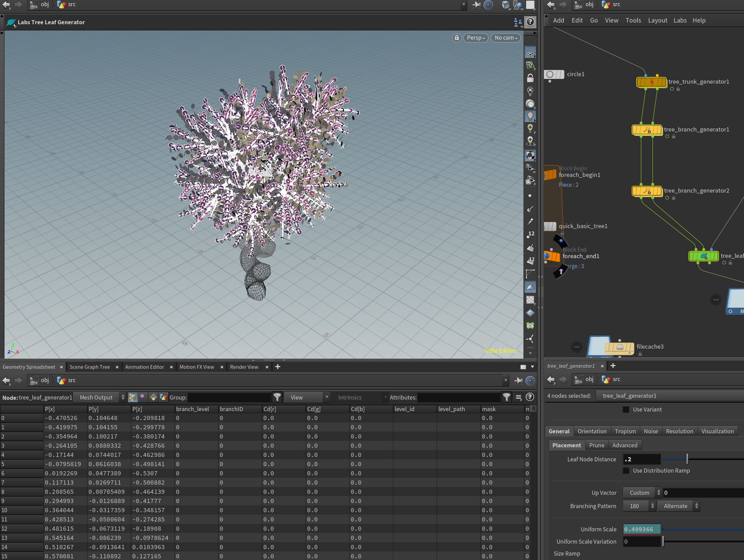This screenshot has height=560, width=744.
Task: Click the headlight bulb display icon
Action: coord(530,116)
